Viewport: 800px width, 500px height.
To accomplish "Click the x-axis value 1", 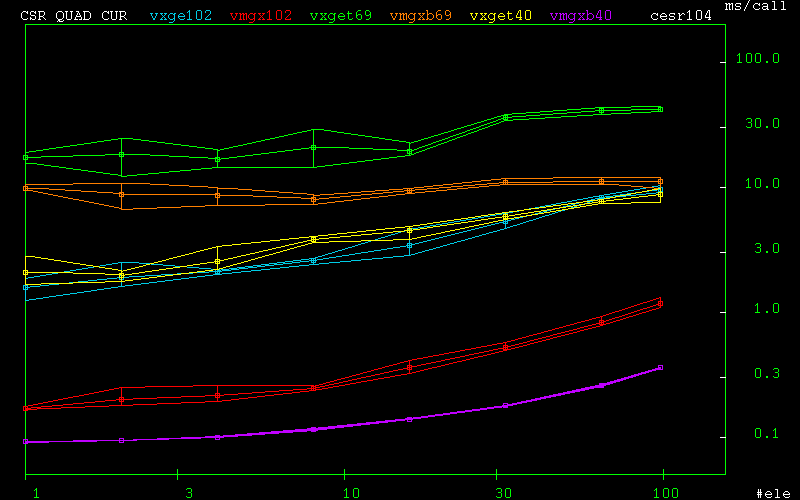I will point(36,493).
